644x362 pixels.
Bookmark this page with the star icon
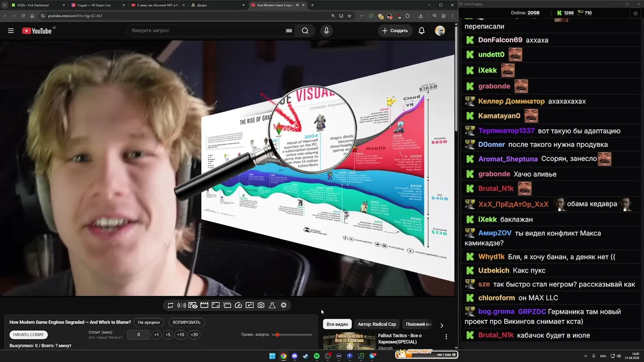(x=350, y=16)
